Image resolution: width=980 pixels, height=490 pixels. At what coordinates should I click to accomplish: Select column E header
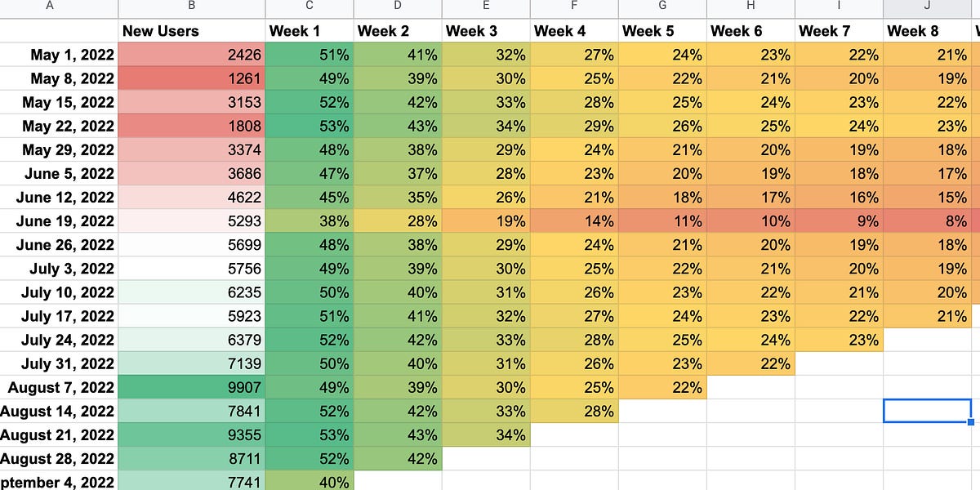(485, 7)
